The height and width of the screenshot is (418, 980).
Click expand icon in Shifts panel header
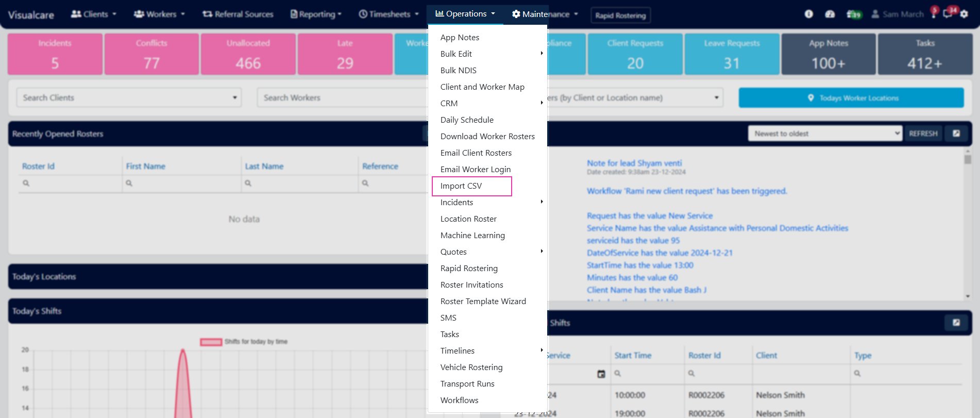pyautogui.click(x=956, y=323)
